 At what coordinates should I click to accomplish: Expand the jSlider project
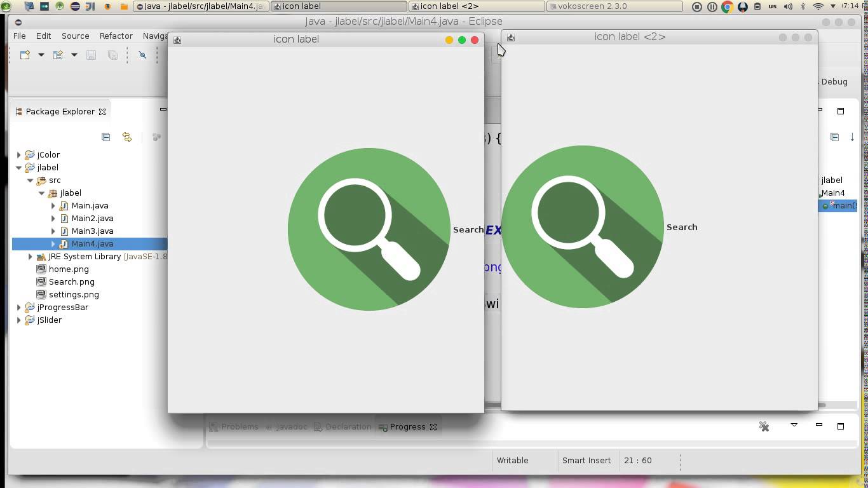tap(19, 320)
